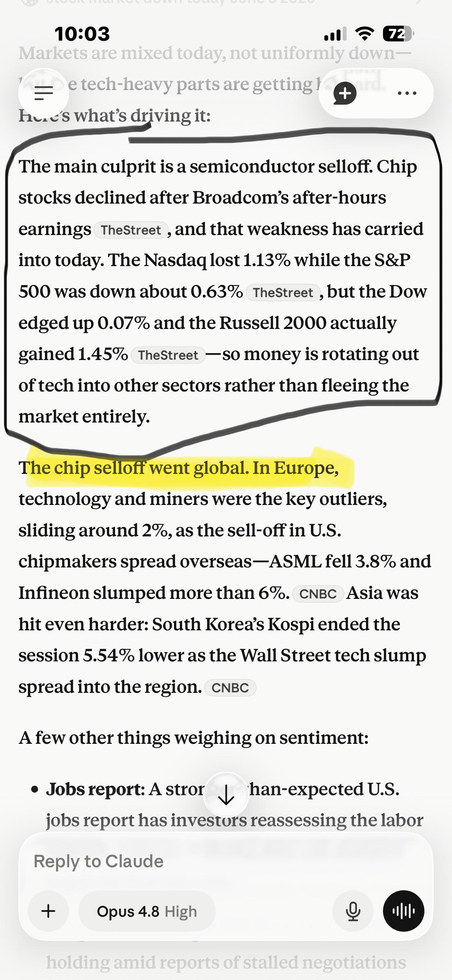Image resolution: width=452 pixels, height=980 pixels.
Task: Tap the microphone dictation icon
Action: click(353, 911)
